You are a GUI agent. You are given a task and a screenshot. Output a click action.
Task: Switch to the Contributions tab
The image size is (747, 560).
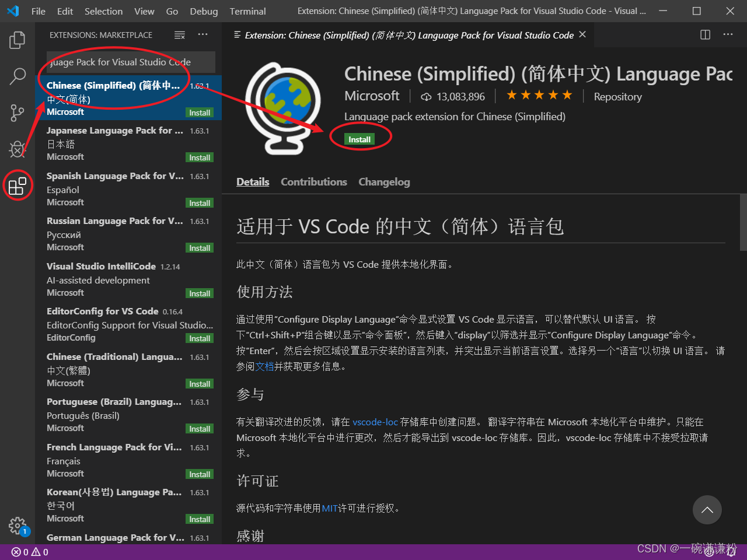(313, 181)
